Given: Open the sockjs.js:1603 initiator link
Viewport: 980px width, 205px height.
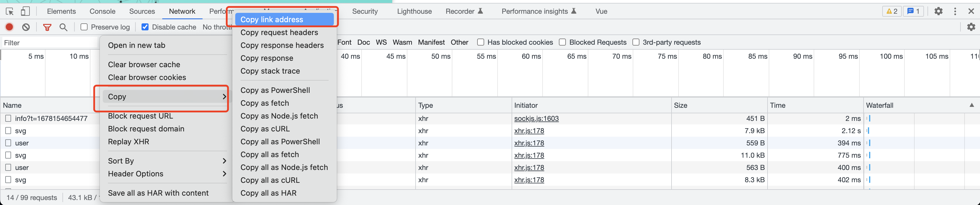Looking at the screenshot, I should coord(536,119).
